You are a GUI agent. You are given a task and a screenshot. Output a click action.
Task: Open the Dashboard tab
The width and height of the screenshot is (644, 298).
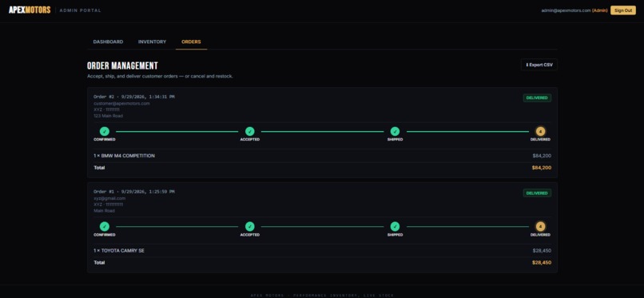point(108,42)
